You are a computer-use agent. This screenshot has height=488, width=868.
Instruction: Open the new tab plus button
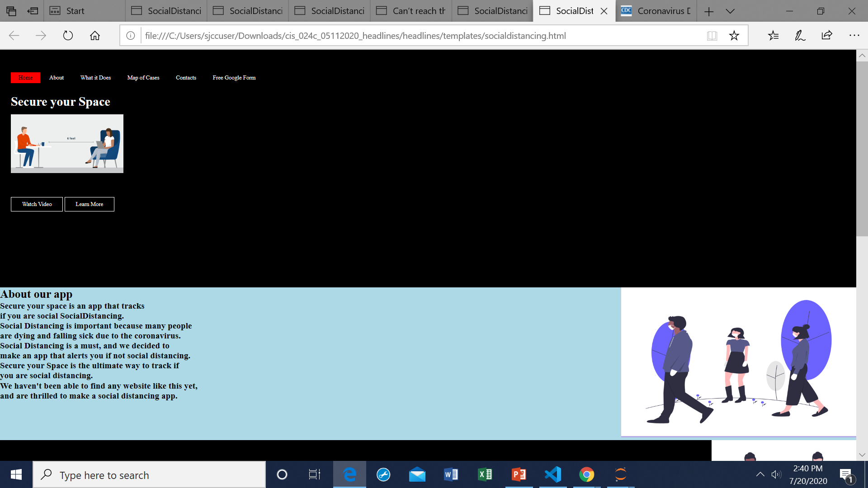pos(709,11)
